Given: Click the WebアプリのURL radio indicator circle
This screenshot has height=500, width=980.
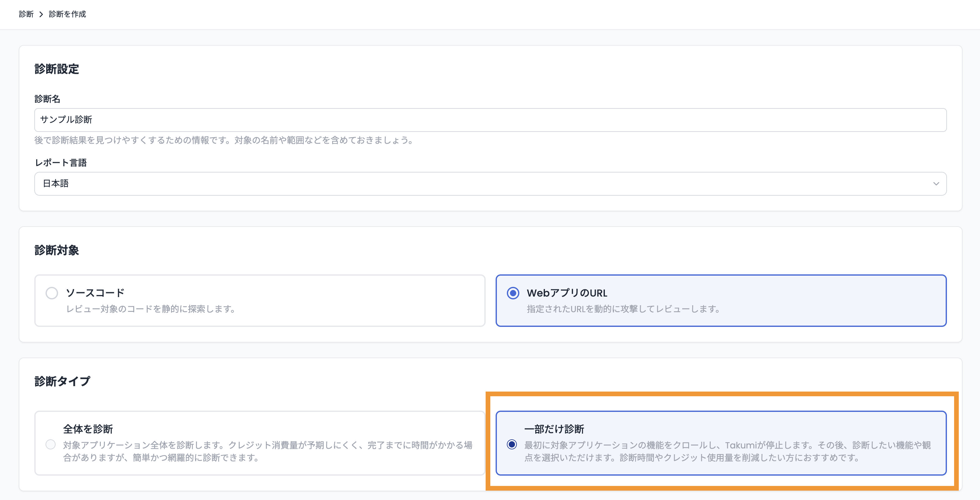Looking at the screenshot, I should coord(514,293).
